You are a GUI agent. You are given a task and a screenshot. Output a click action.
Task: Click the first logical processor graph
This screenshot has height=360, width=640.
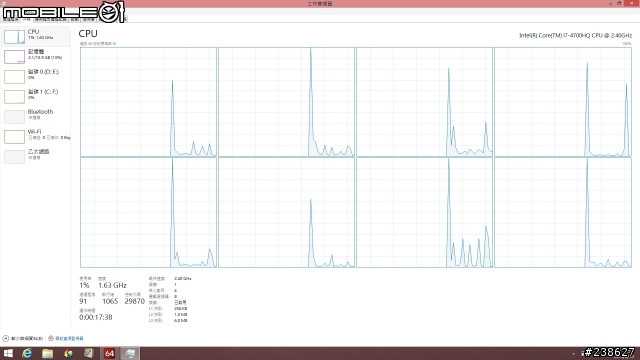pyautogui.click(x=149, y=102)
